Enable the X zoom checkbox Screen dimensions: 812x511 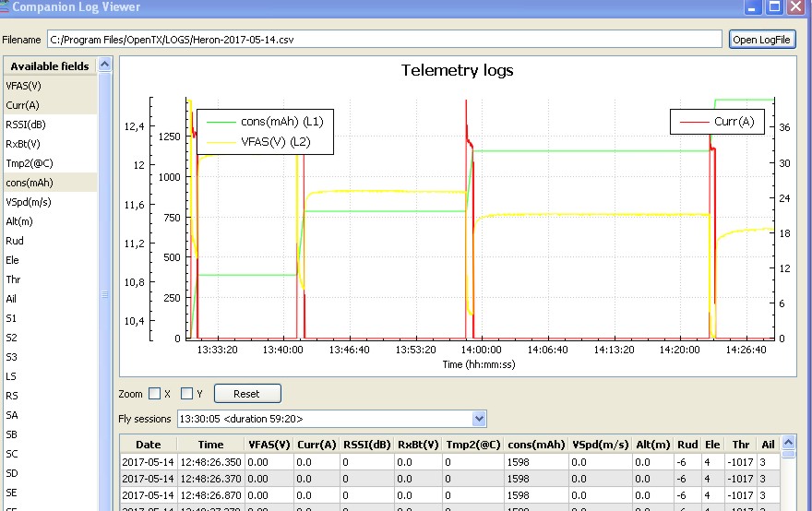(x=154, y=394)
